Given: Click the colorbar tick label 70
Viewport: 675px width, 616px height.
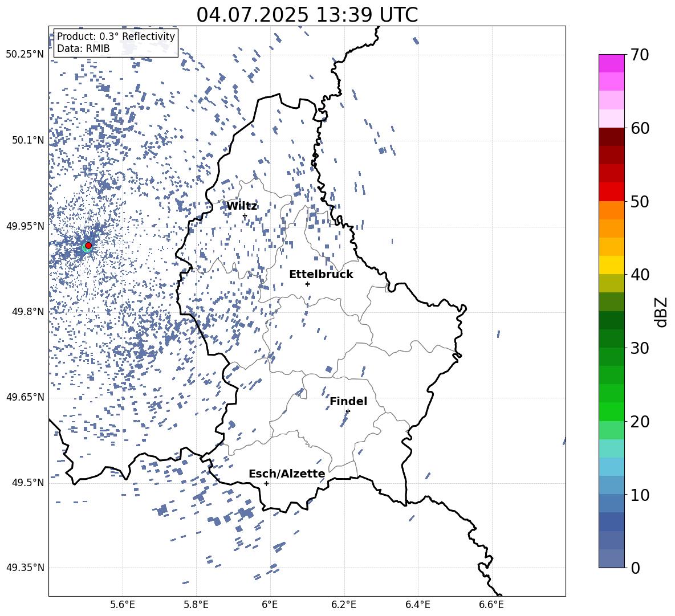Looking at the screenshot, I should [639, 55].
